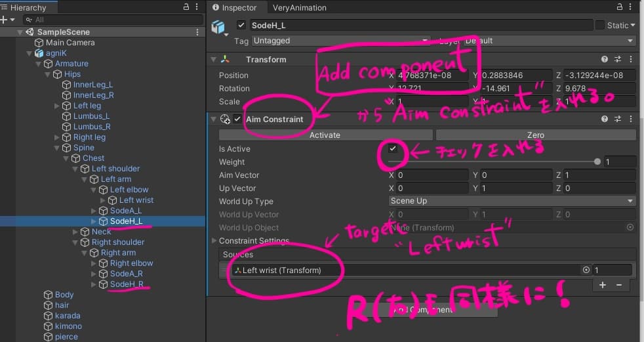
Task: Switch to the VeryAnimation tab
Action: [x=299, y=8]
